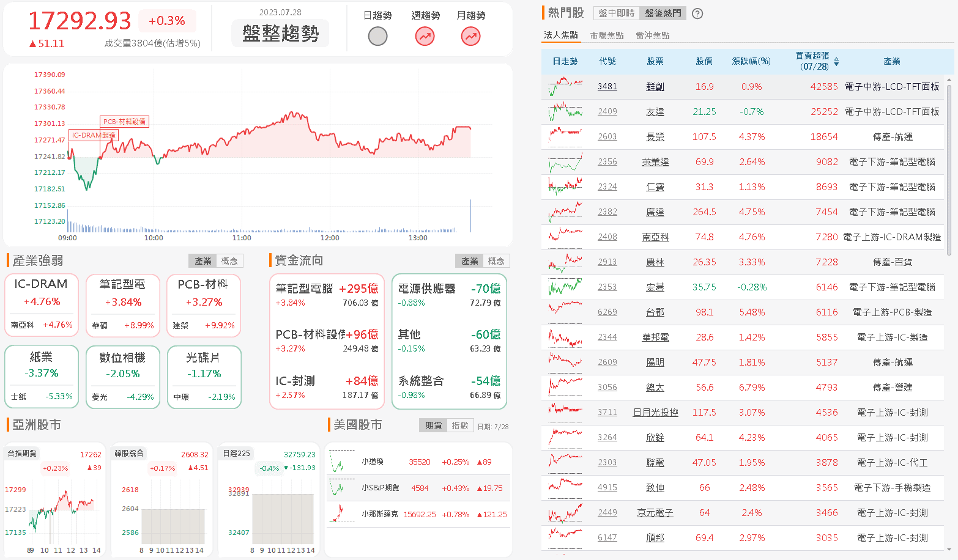The width and height of the screenshot is (958, 560).
Task: Sort by 買賣超張 using the sort arrows
Action: coord(836,62)
